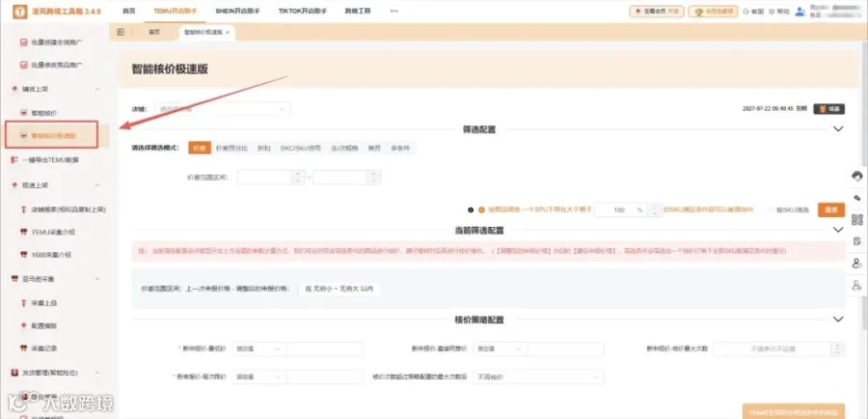
Task: Click the gold membership button in top bar
Action: pos(713,11)
